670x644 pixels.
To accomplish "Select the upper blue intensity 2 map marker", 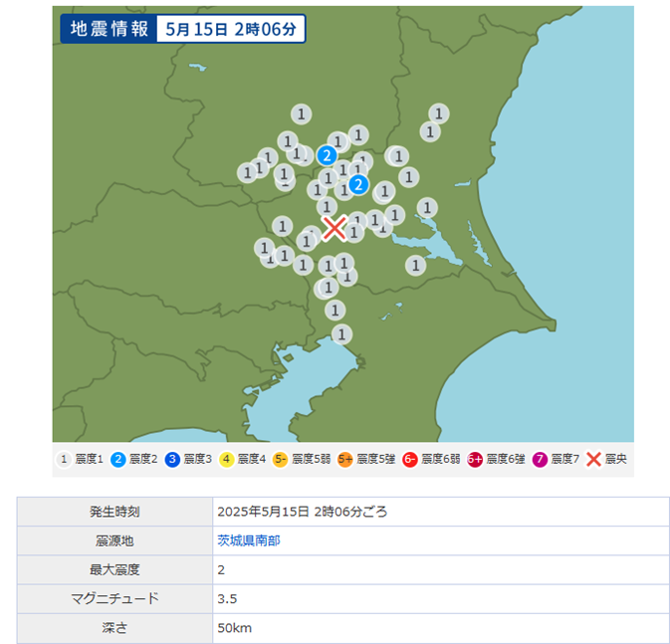I will (x=327, y=155).
